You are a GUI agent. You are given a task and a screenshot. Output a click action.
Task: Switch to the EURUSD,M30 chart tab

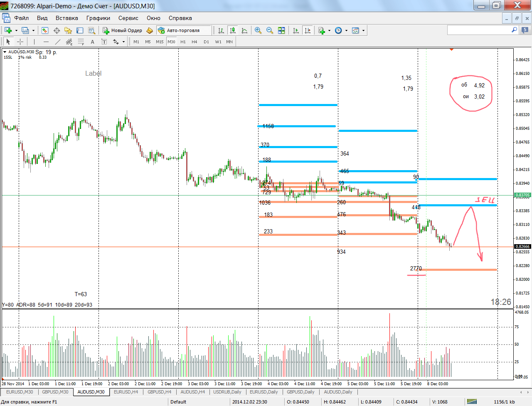[x=20, y=392]
